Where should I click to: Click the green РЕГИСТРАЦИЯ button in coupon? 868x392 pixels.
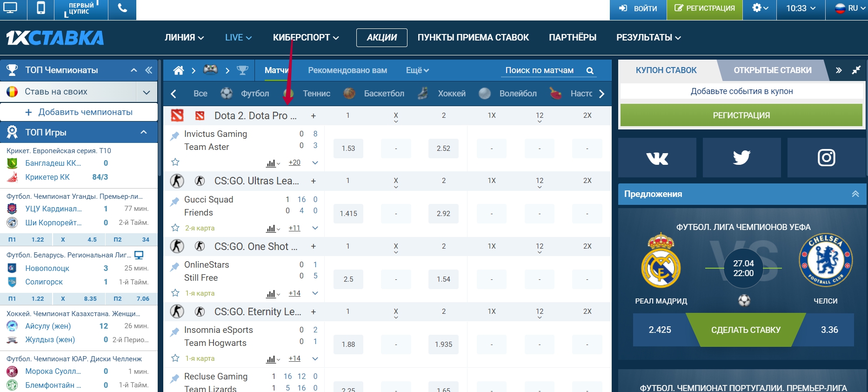tap(741, 115)
